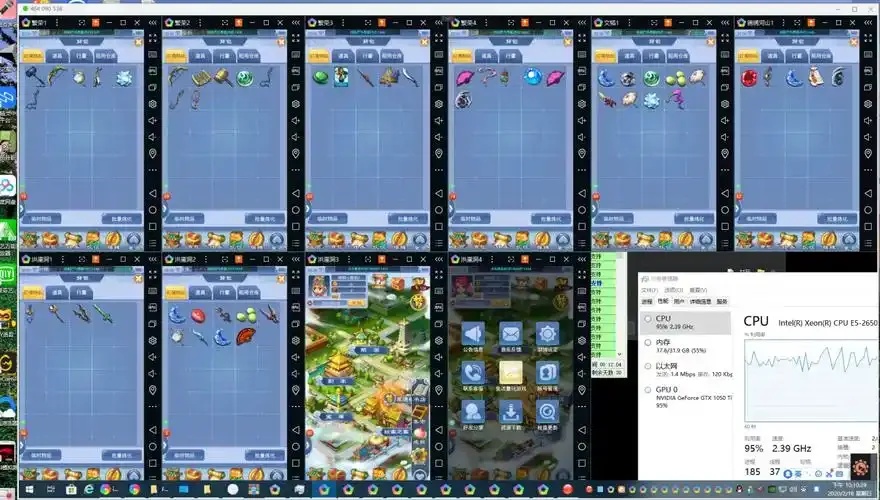Select 以太网 entry in Task Manager
This screenshot has width=880, height=500.
(x=685, y=369)
